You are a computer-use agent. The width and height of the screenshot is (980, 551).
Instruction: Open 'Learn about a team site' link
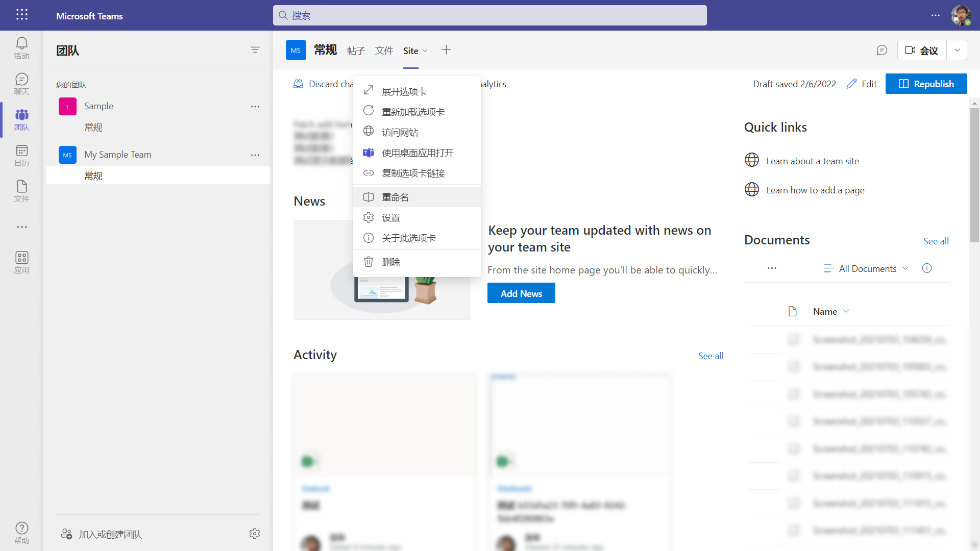[813, 161]
